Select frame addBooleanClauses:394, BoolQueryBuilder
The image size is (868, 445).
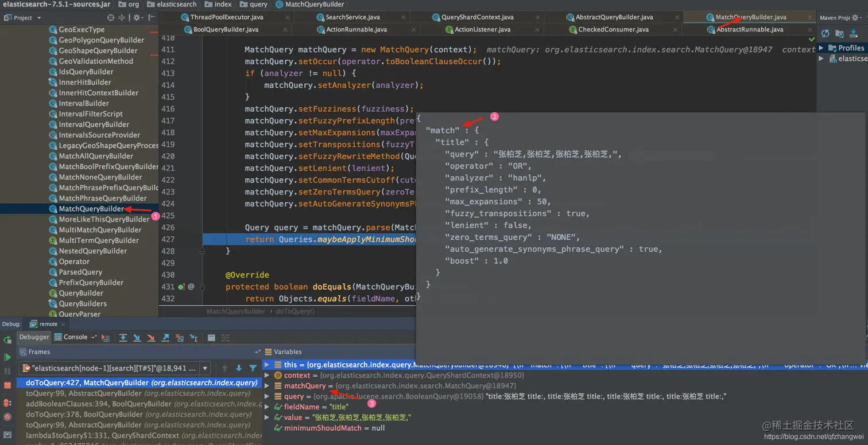[x=139, y=404]
